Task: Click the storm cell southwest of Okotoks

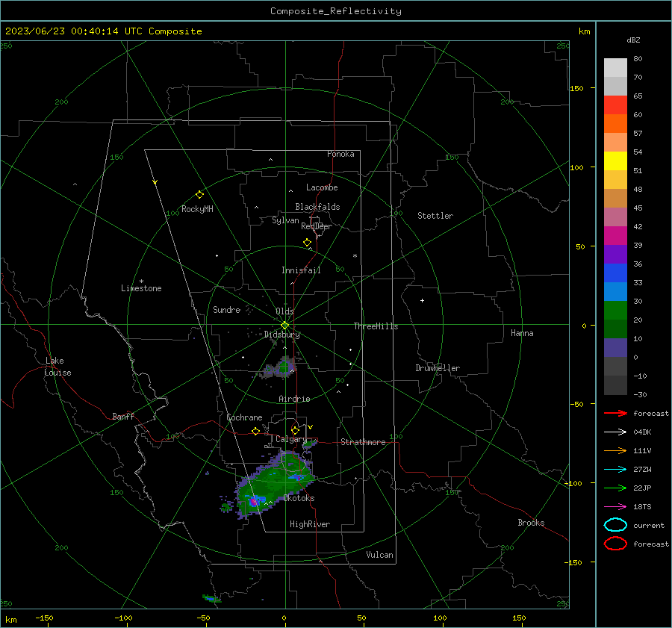Action: [x=254, y=500]
